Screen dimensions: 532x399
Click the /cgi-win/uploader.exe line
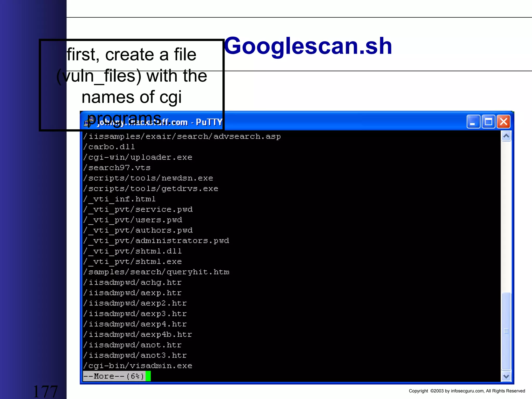pyautogui.click(x=138, y=157)
